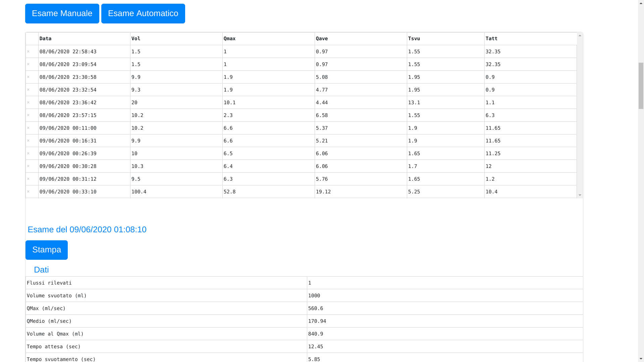The height and width of the screenshot is (362, 644).
Task: Launch Esame Automatico mode
Action: (143, 13)
